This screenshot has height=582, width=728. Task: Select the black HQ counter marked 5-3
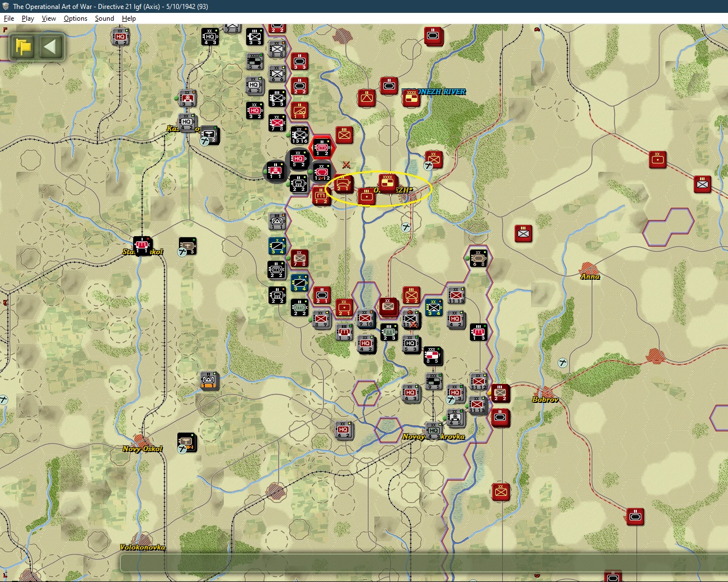pyautogui.click(x=411, y=344)
